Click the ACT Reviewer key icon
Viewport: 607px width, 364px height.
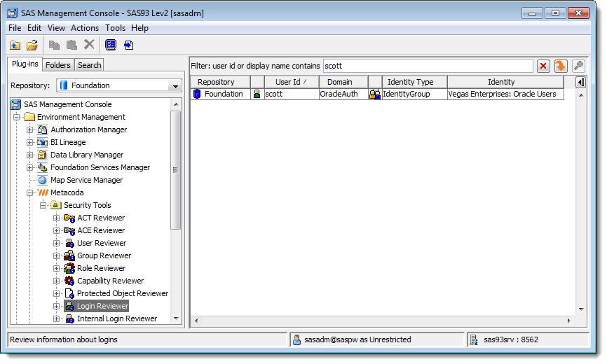pos(69,218)
